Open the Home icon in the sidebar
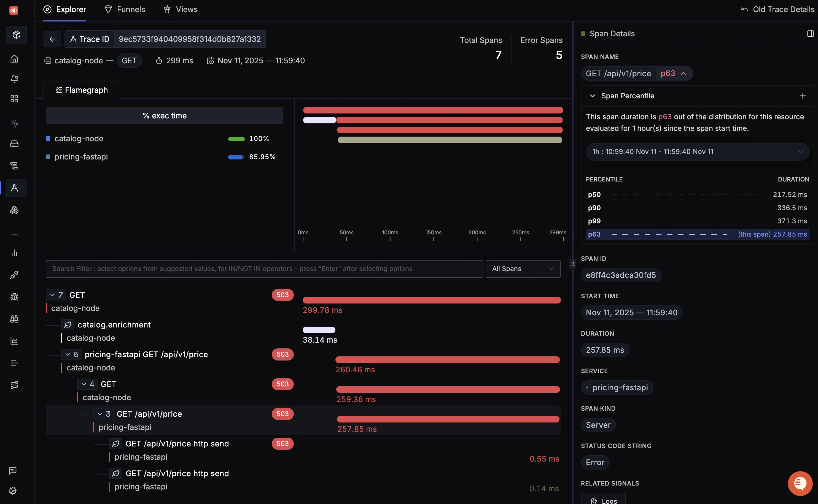 click(x=15, y=59)
